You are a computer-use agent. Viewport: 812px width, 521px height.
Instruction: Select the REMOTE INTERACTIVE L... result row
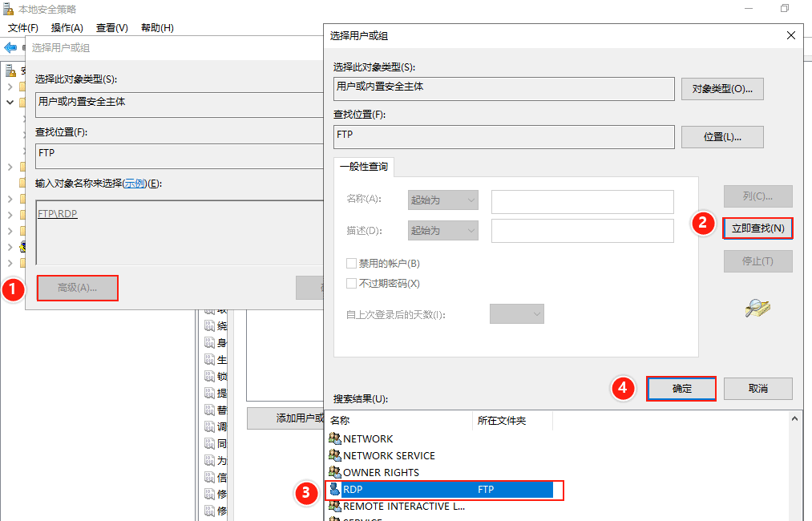click(440, 506)
